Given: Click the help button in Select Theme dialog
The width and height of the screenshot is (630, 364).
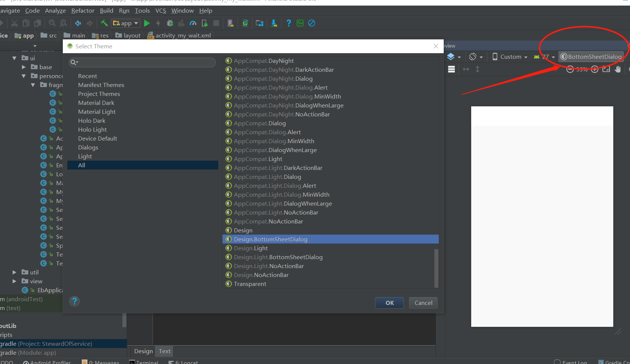Looking at the screenshot, I should point(74,301).
